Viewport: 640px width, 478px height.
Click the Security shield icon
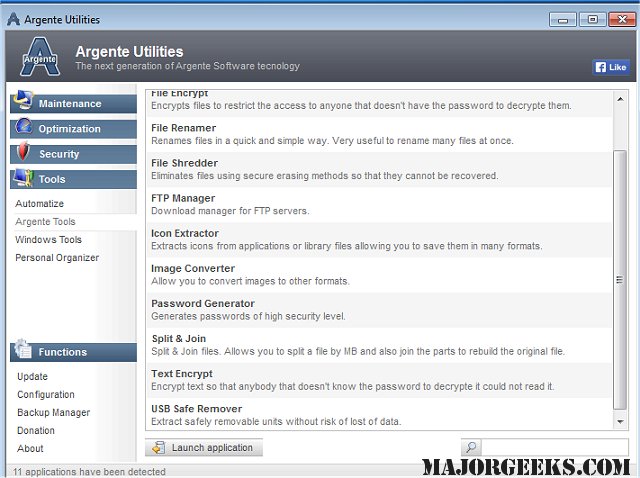[23, 151]
